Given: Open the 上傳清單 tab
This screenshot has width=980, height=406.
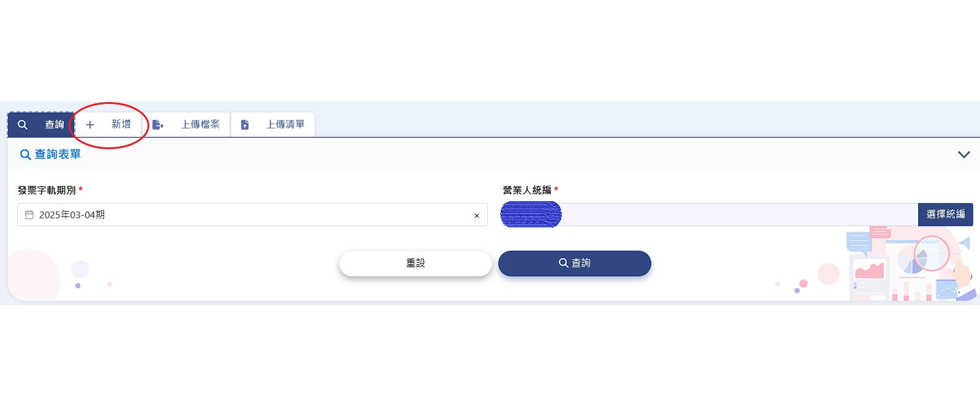Looking at the screenshot, I should [273, 125].
